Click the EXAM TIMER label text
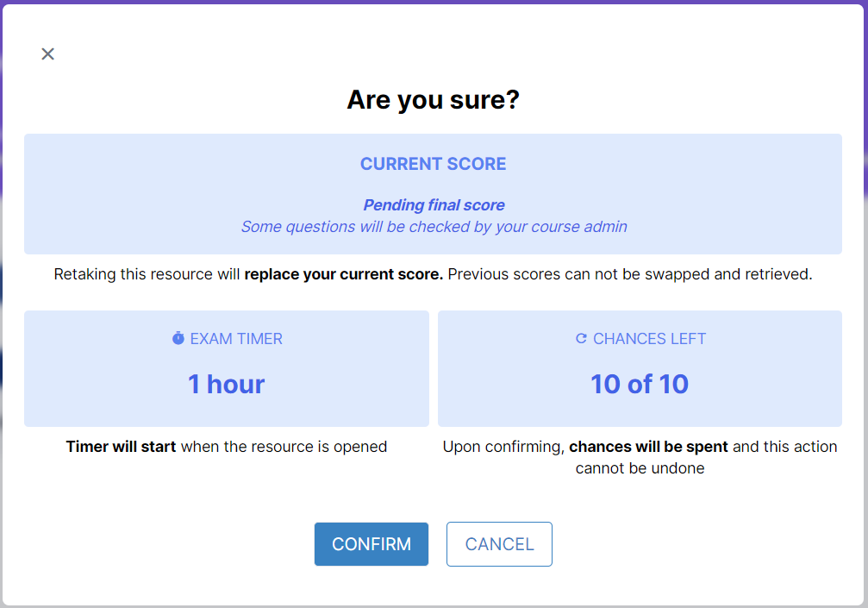Viewport: 868px width, 608px height. point(236,339)
